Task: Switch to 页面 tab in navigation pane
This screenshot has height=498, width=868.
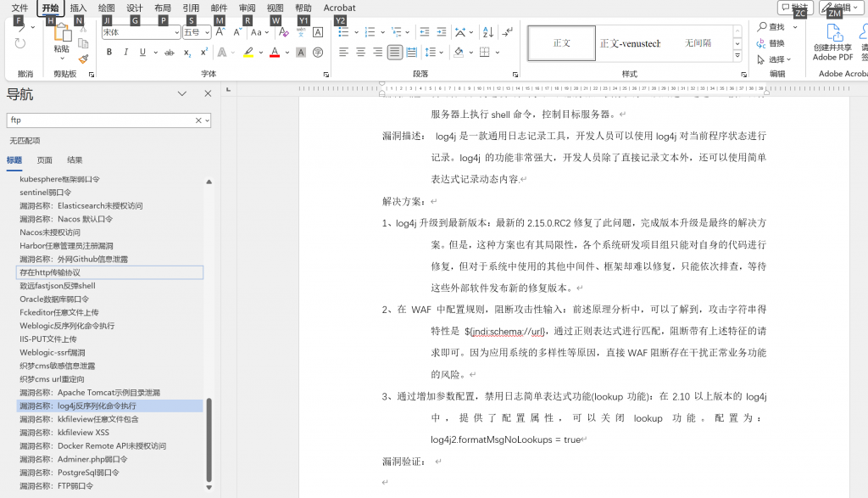Action: (44, 160)
